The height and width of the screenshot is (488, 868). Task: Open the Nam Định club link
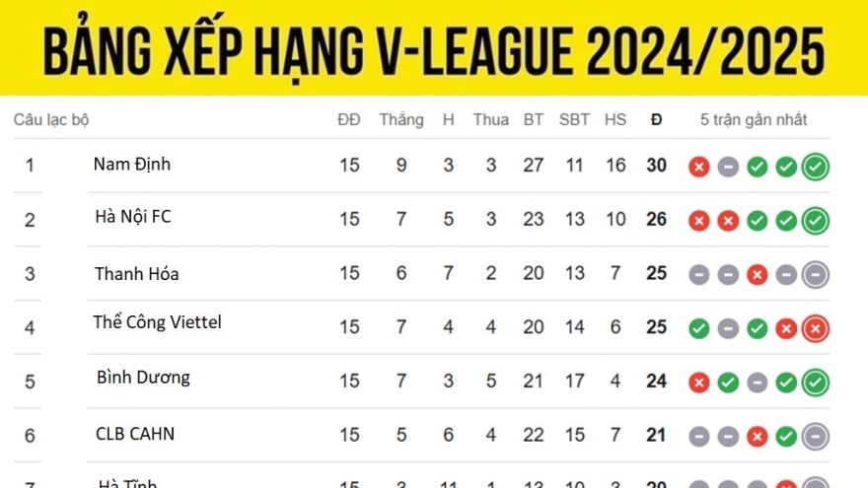pos(131,165)
